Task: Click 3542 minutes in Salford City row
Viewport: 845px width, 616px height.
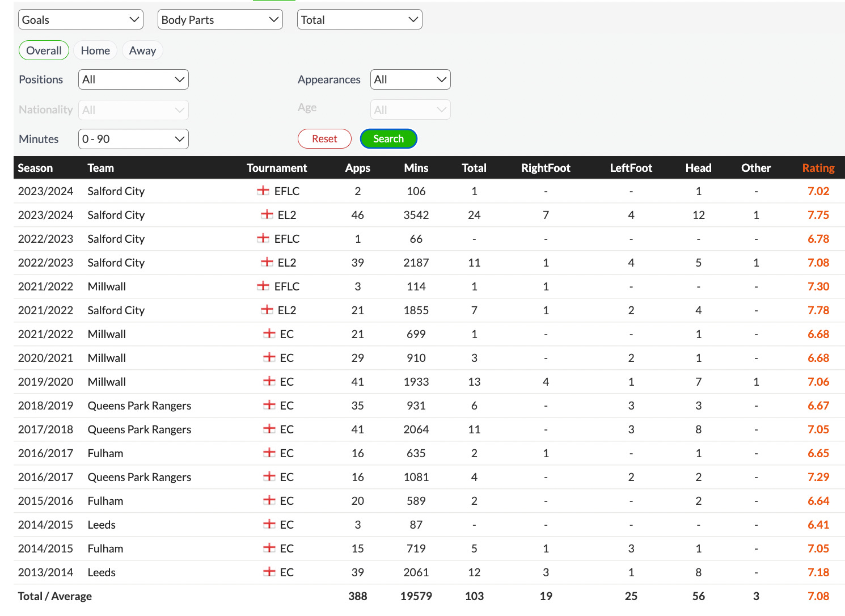Action: [x=416, y=215]
